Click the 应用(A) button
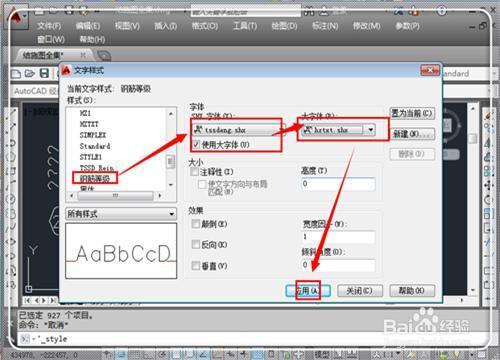This screenshot has width=500, height=360. pyautogui.click(x=308, y=291)
